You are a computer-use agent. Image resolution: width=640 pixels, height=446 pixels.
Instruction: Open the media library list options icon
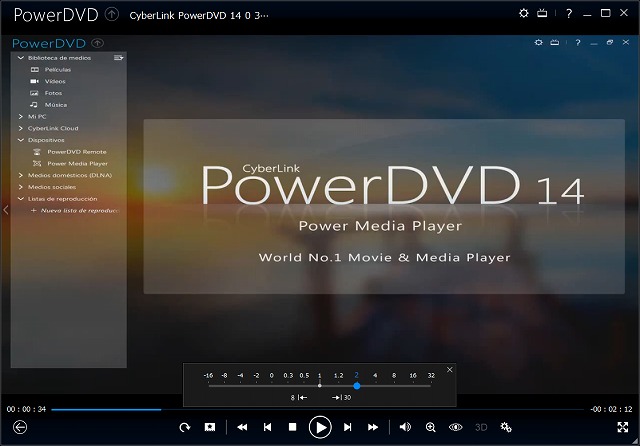coord(118,58)
